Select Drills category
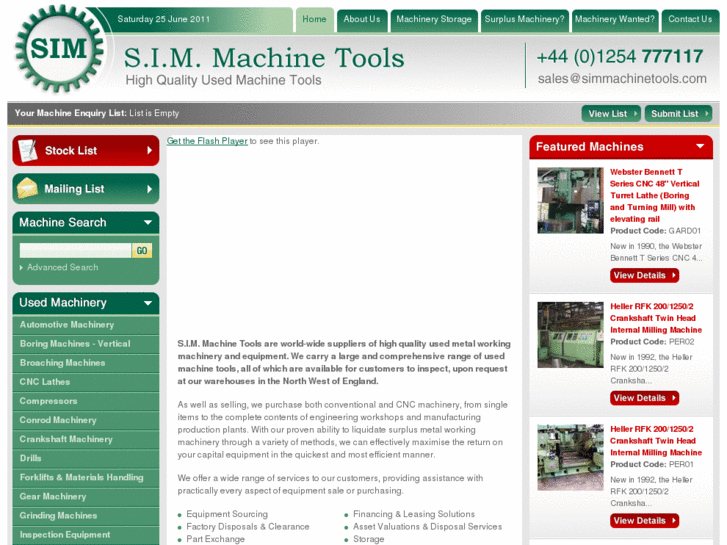The image size is (727, 545). pos(86,458)
